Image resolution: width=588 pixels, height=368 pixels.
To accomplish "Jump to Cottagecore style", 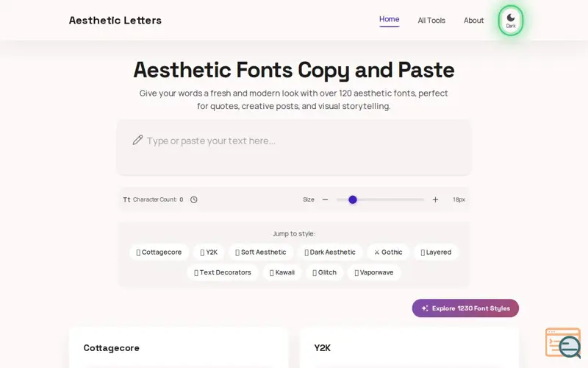I will (x=159, y=252).
